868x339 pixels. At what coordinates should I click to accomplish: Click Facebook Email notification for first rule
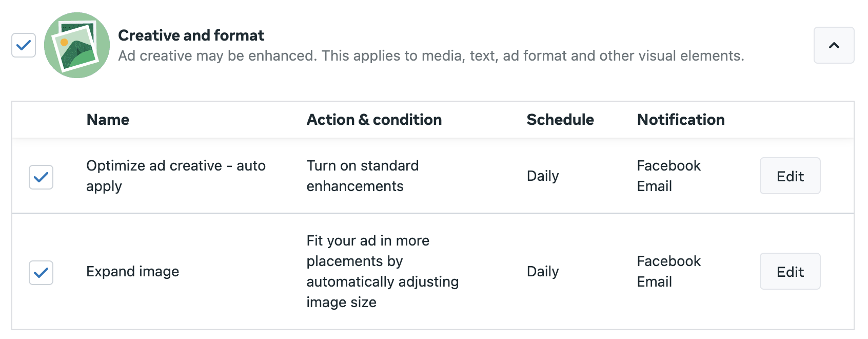668,176
